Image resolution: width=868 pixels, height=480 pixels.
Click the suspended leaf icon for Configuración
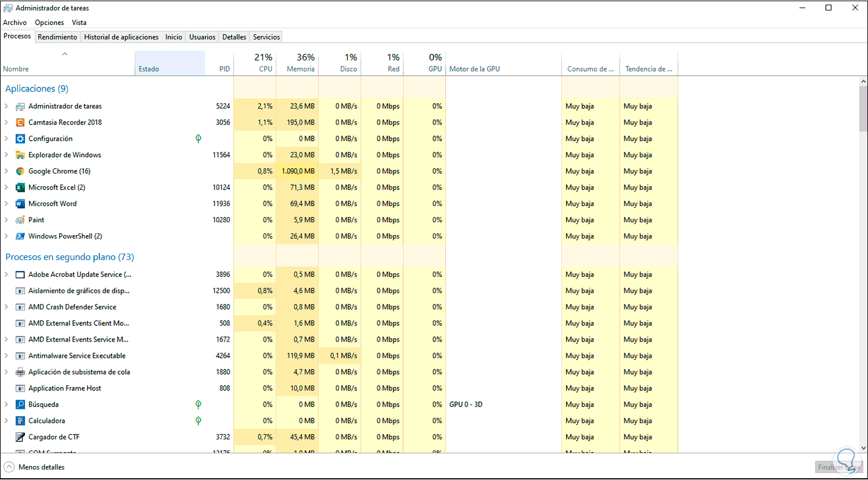198,139
